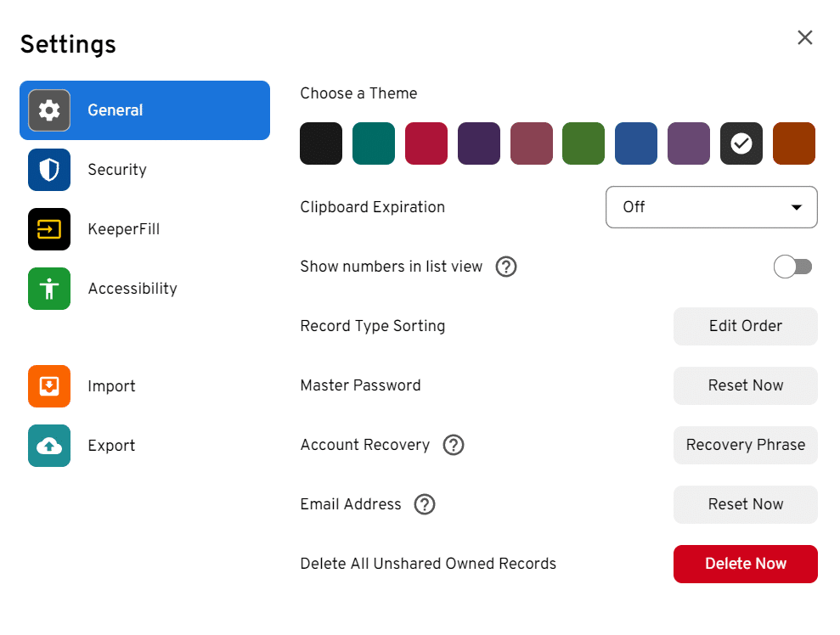Select the teal theme color swatch

(x=373, y=143)
